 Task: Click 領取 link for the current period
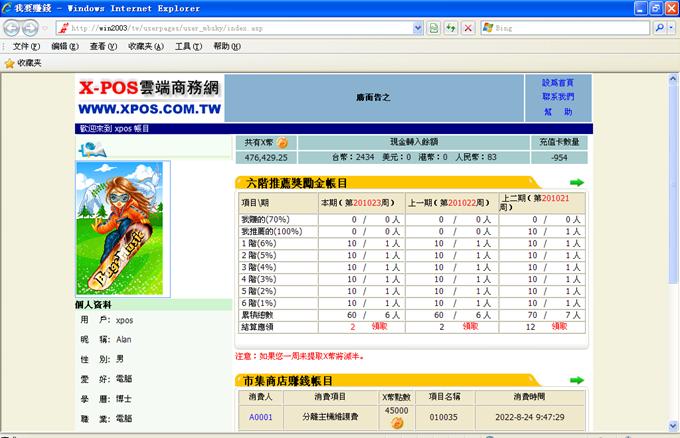click(x=380, y=326)
